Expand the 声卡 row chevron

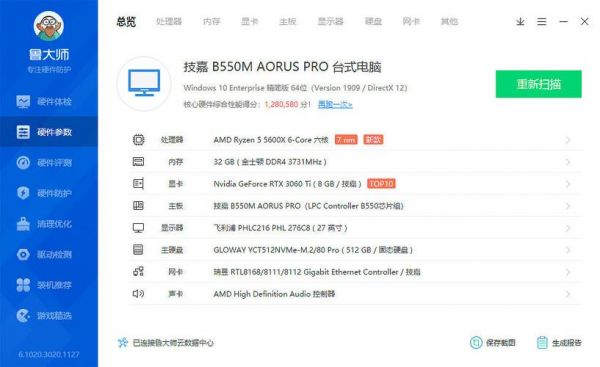coord(568,294)
